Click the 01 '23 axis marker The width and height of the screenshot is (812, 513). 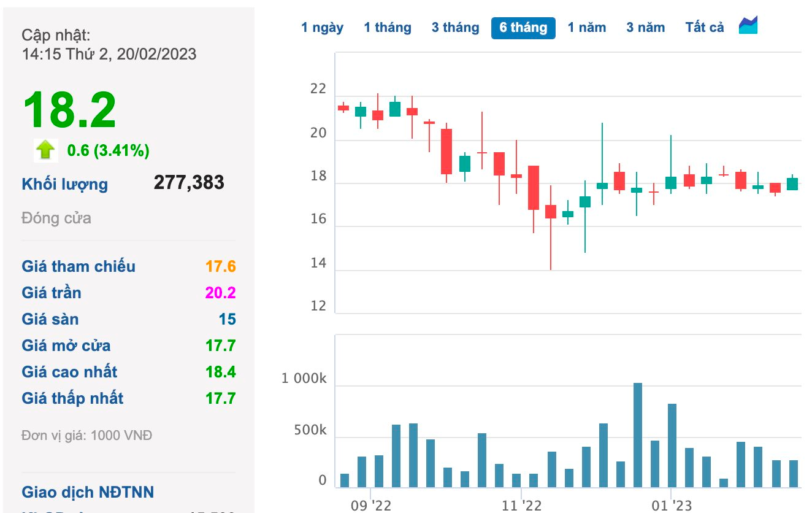672,506
